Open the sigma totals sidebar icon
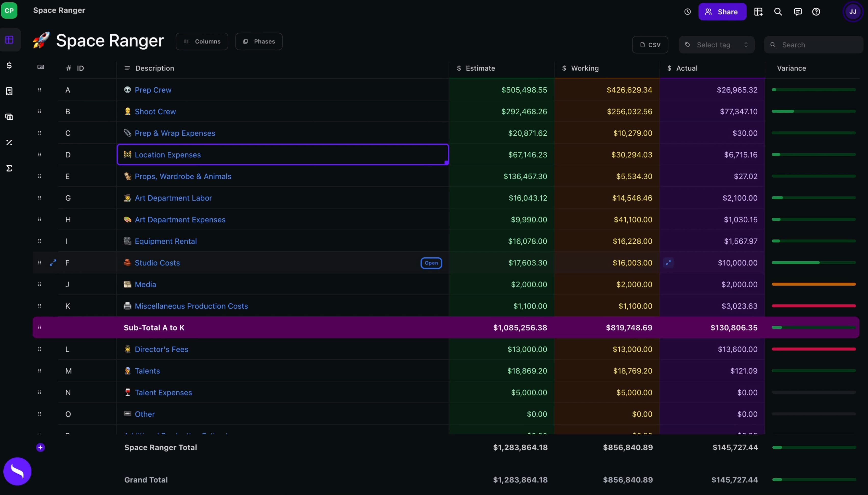The image size is (868, 495). tap(9, 168)
